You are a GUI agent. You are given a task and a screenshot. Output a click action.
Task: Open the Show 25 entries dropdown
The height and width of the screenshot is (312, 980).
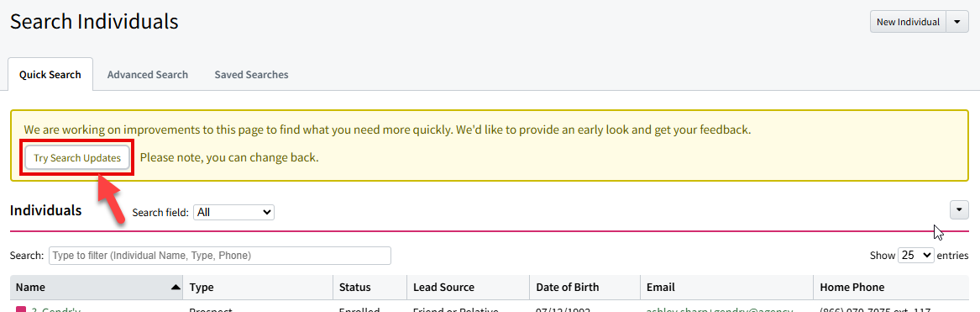(916, 255)
